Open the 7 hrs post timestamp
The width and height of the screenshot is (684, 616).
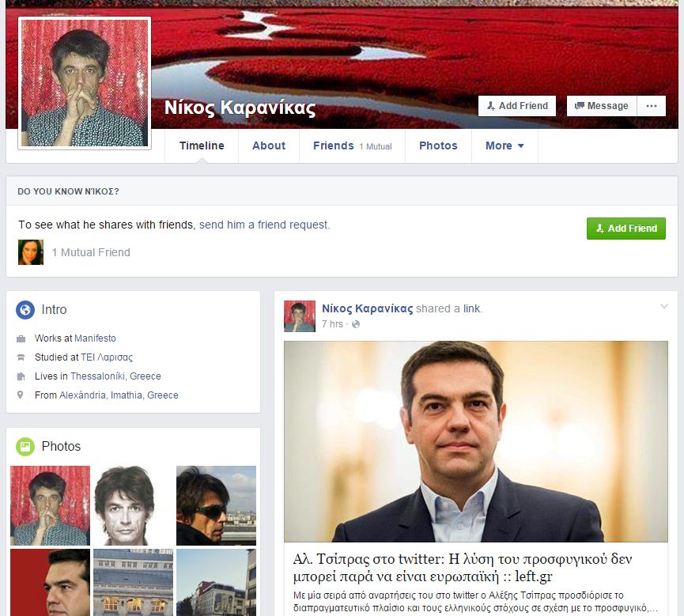point(332,324)
